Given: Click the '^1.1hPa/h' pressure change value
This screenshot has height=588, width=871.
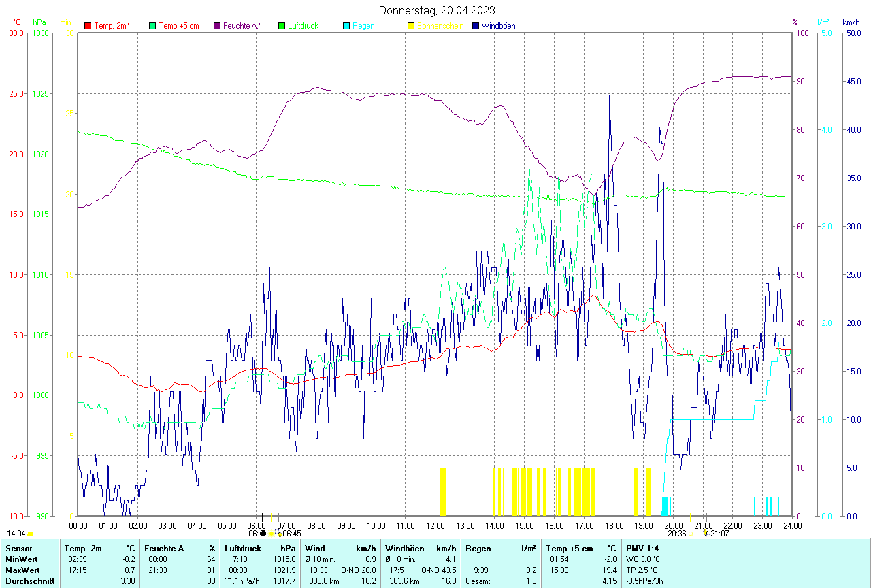Looking at the screenshot, I should 243,581.
